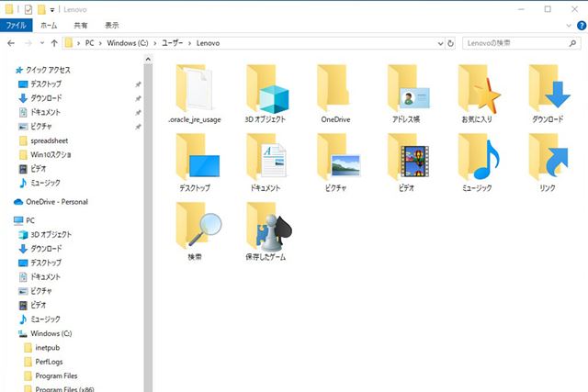Open Explorer help question mark
Viewport: 588px width, 392px height.
pos(582,26)
